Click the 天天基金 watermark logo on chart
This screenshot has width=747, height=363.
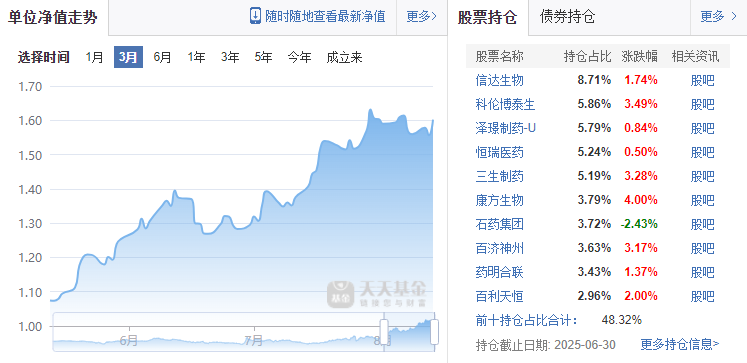coord(376,293)
